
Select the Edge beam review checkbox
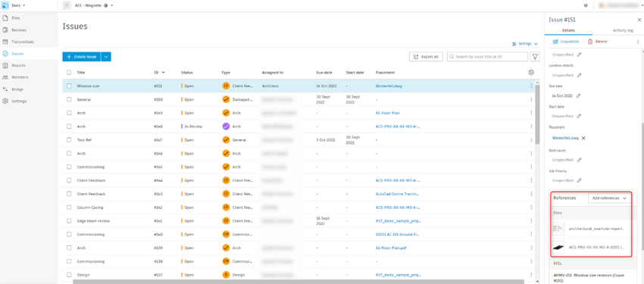69,221
